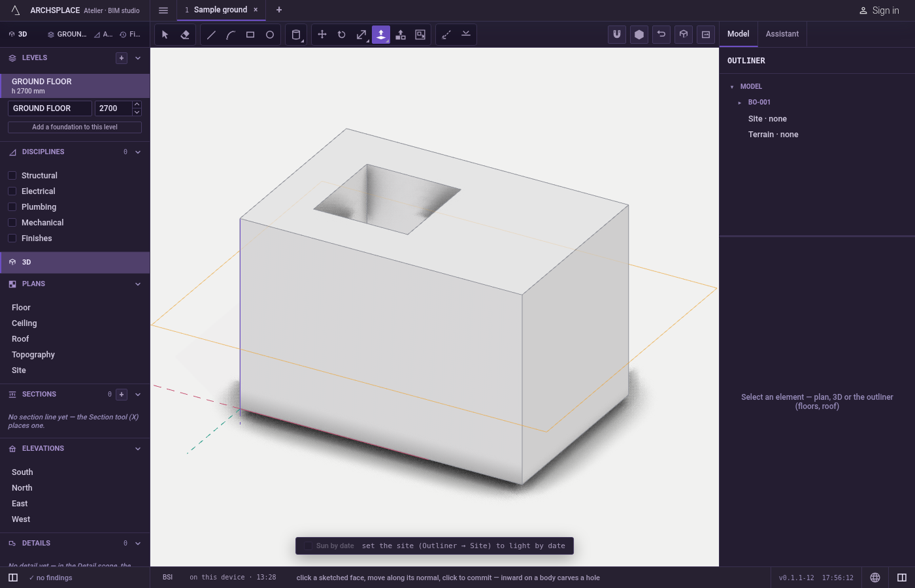
Task: Select the circle sketch tool
Action: [x=270, y=35]
